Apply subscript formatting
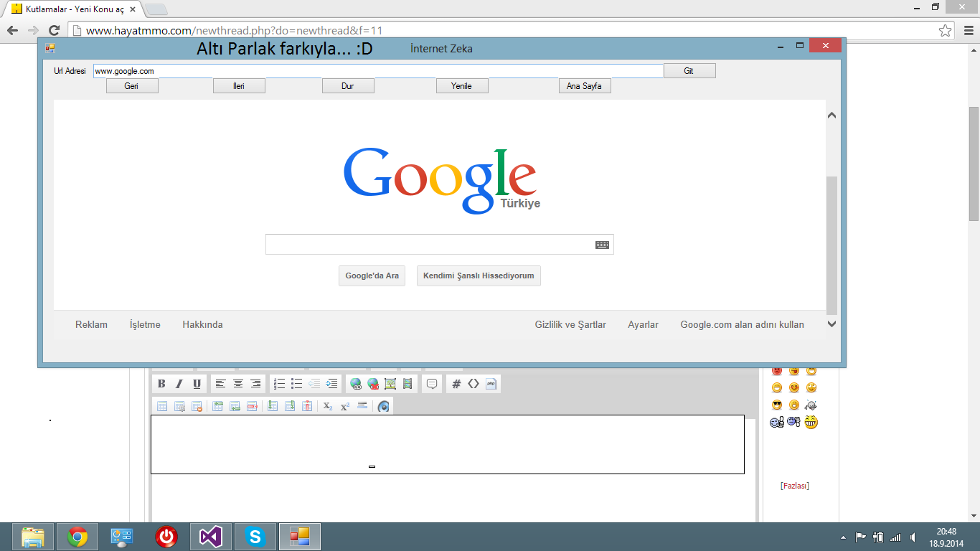 328,406
